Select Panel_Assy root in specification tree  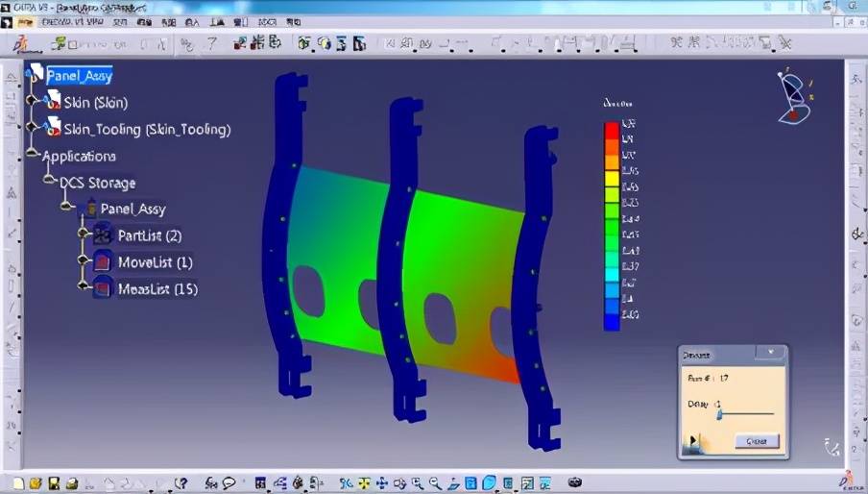(x=79, y=76)
